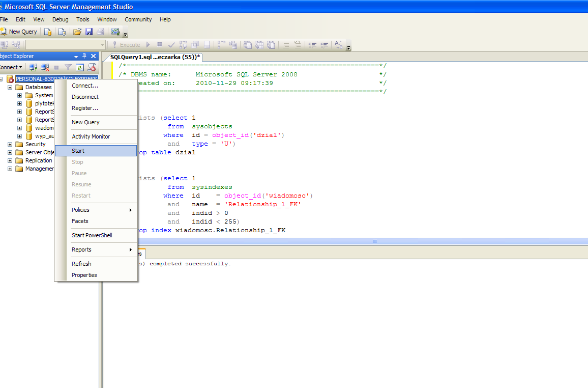Viewport: 588px width, 388px height.
Task: Click Connect Object Explorer icon
Action: pyautogui.click(x=34, y=68)
